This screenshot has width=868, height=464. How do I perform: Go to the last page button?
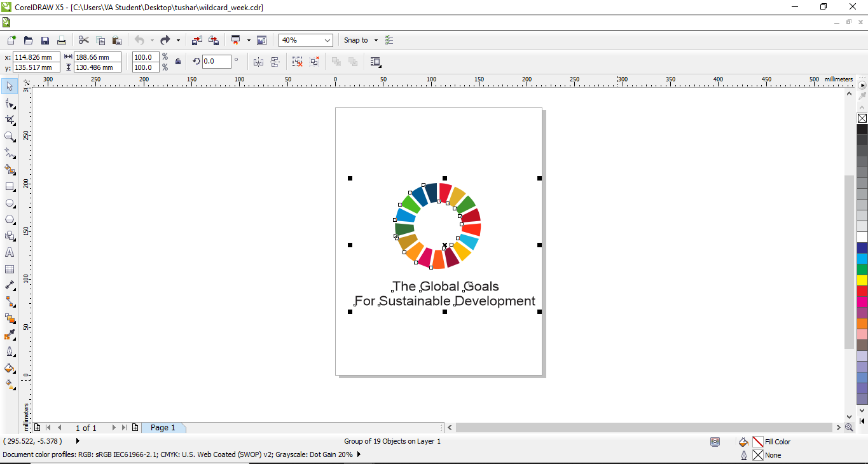click(124, 428)
